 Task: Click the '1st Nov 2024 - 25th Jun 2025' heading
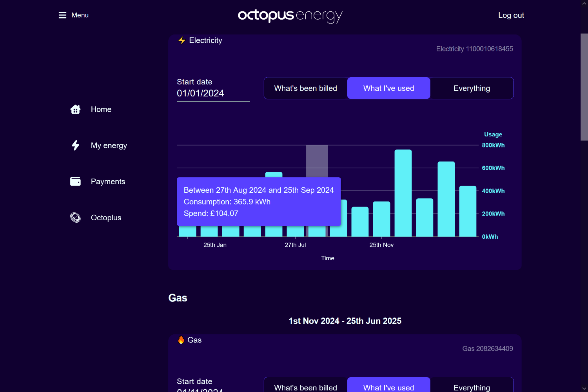(x=345, y=321)
